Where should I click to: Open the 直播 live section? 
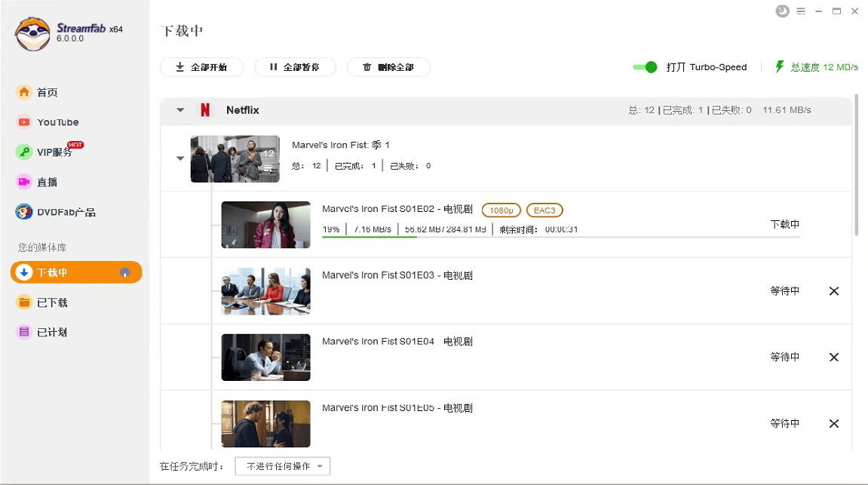click(x=47, y=182)
